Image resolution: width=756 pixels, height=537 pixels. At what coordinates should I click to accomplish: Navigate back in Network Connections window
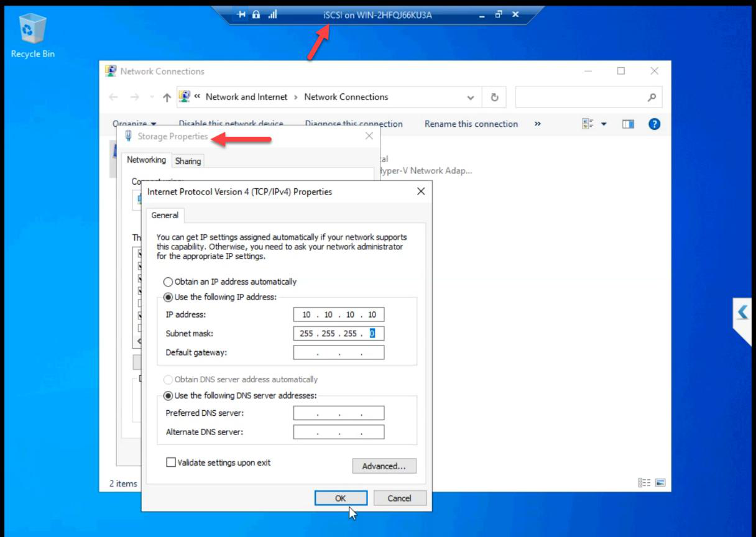[x=113, y=98]
